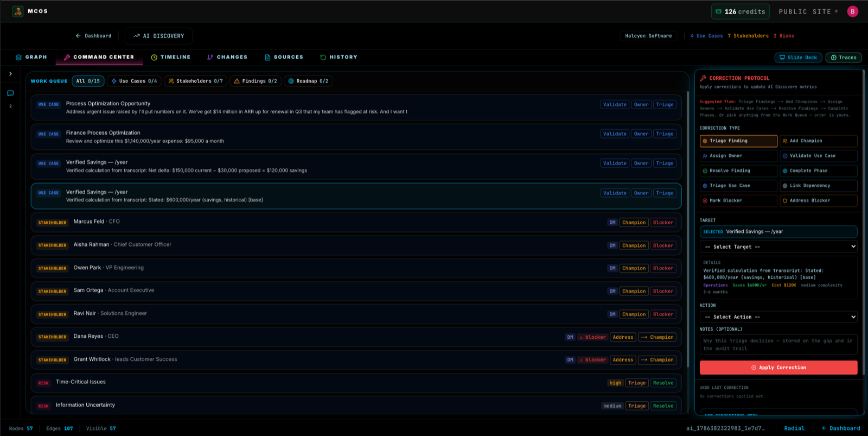Click DM badge for Owen Park

pos(612,268)
